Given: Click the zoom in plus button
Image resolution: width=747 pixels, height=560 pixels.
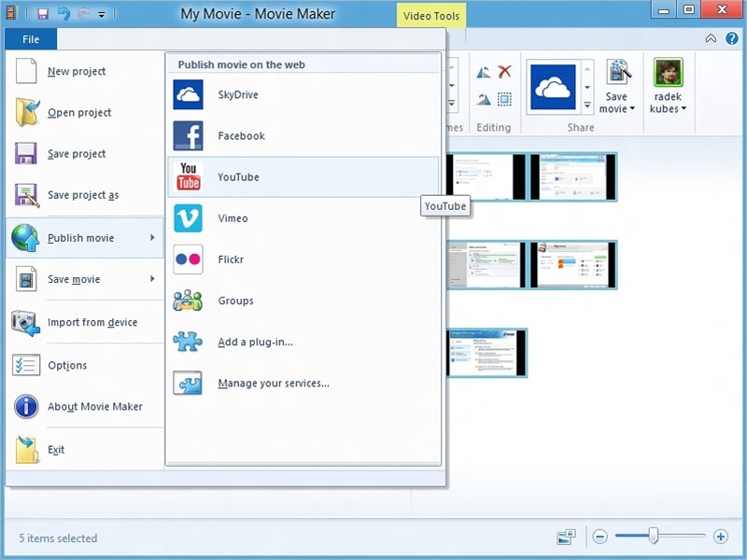Looking at the screenshot, I should point(720,537).
